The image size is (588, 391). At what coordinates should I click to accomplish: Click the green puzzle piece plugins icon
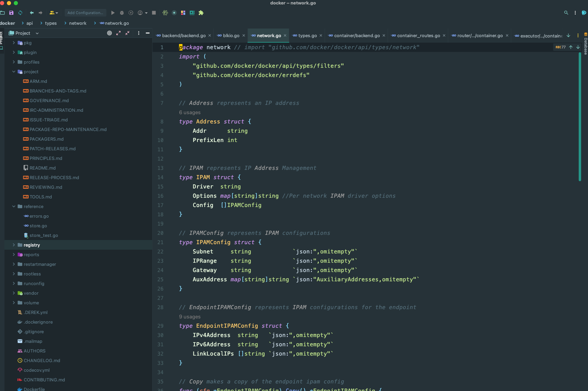201,13
